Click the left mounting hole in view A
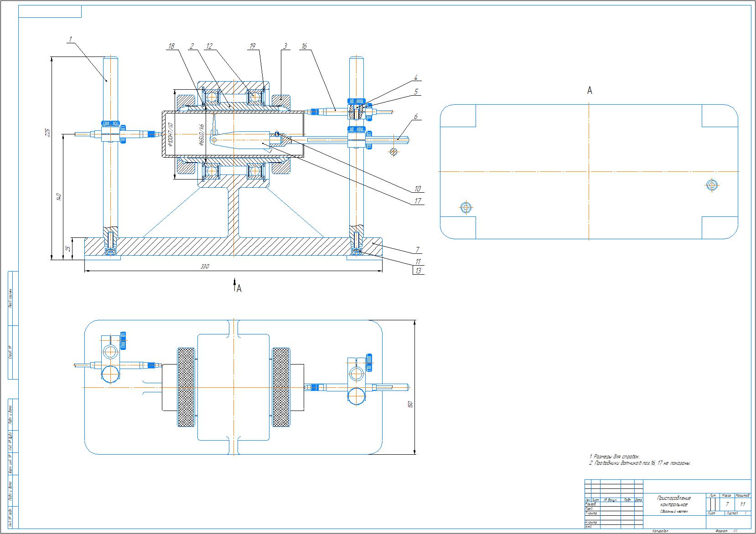Screen dimensions: 756x534 coord(465,208)
